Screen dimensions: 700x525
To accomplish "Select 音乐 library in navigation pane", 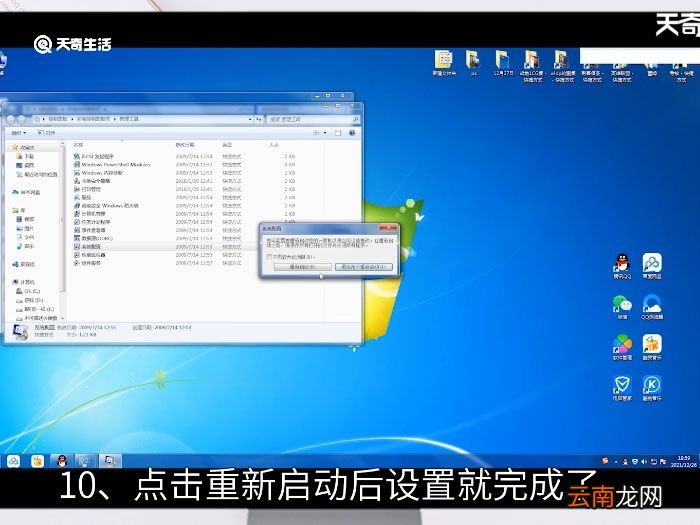I will coord(25,246).
